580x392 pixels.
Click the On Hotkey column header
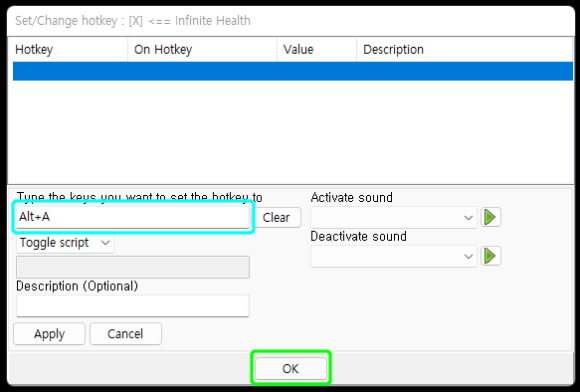[202, 50]
